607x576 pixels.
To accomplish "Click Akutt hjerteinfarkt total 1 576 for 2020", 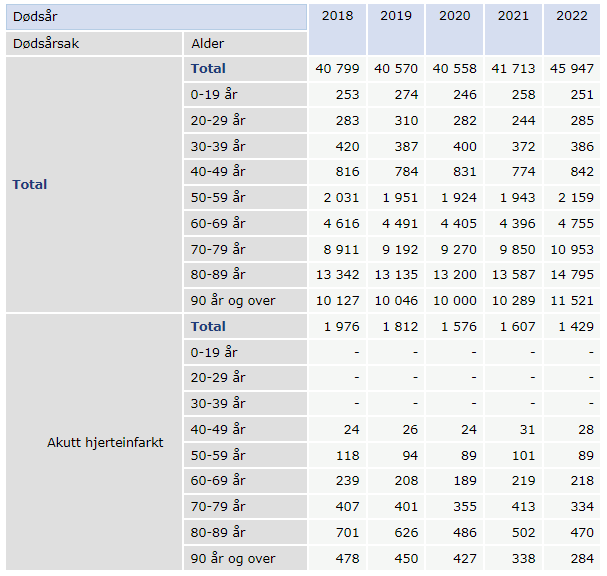I will point(459,326).
